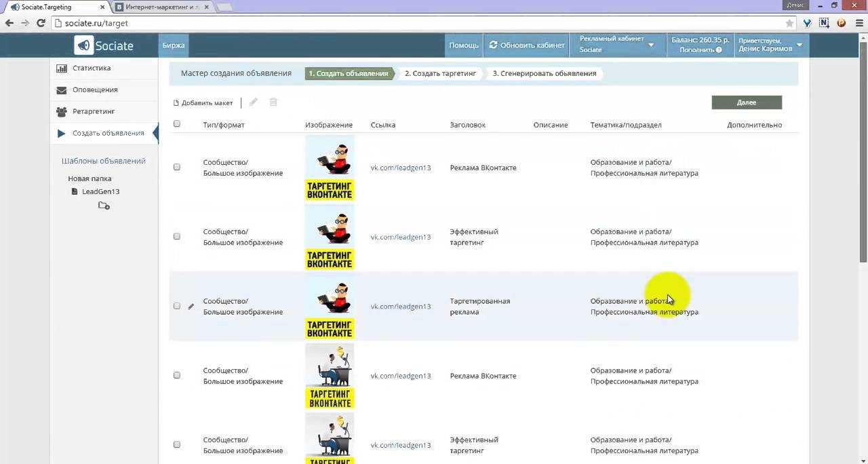Click the Тематика/подраздел column header
The height and width of the screenshot is (464, 868).
[626, 125]
